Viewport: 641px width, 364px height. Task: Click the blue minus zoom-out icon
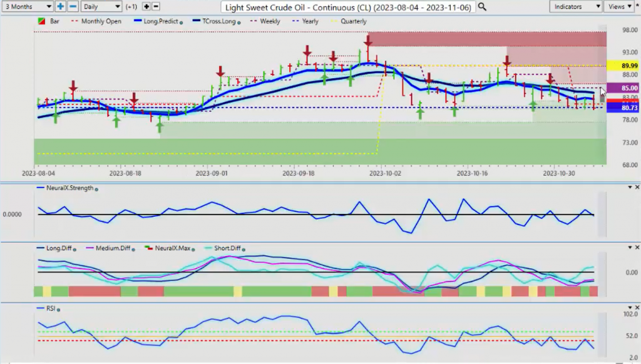73,6
